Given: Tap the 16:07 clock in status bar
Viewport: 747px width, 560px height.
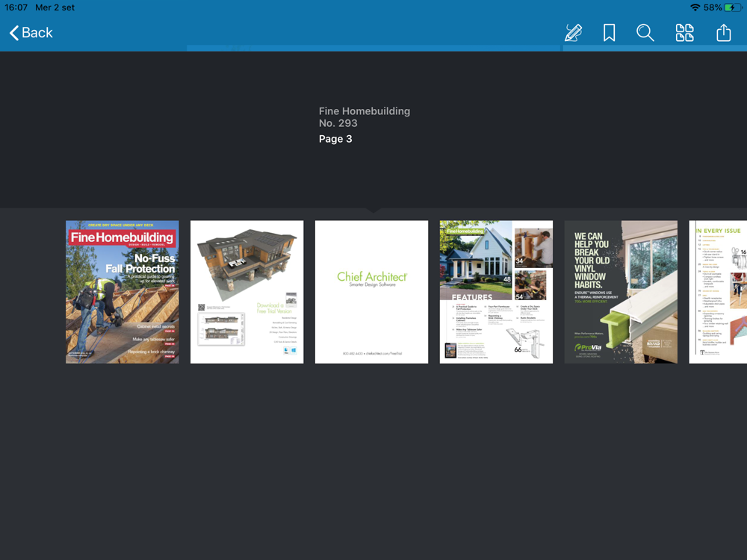Looking at the screenshot, I should click(16, 7).
